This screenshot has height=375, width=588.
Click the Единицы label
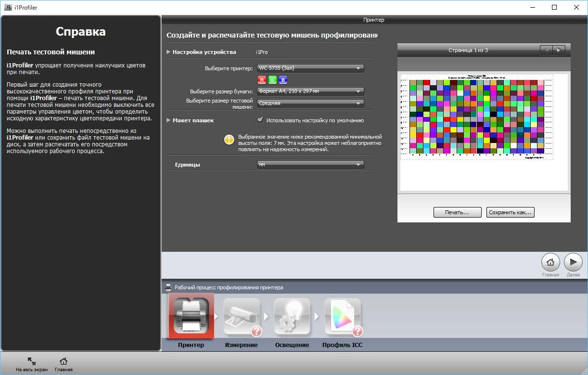(187, 165)
